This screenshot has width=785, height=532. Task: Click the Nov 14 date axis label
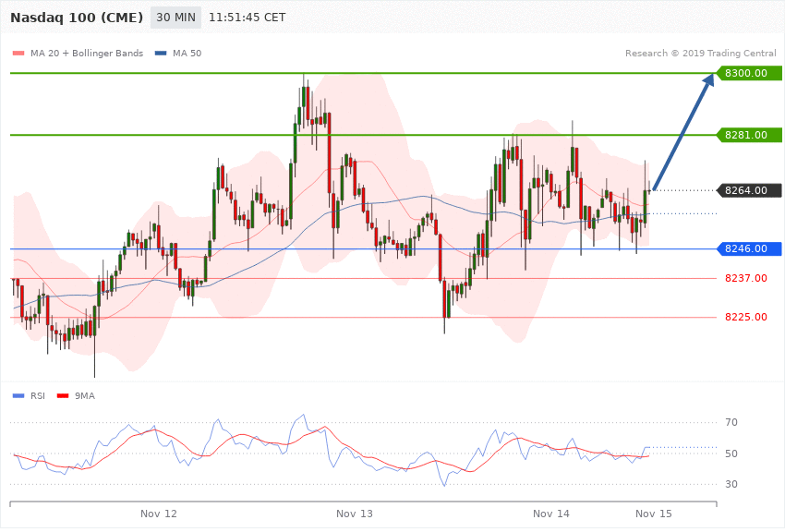(x=551, y=514)
